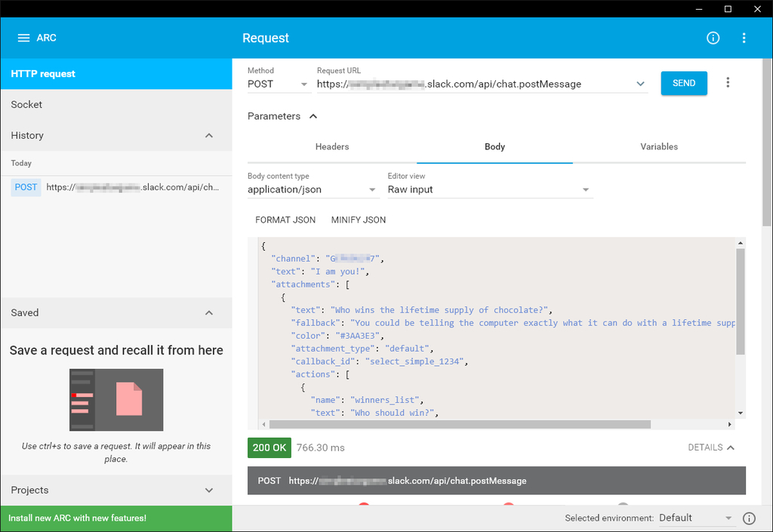Click the Today label in History

coord(21,163)
